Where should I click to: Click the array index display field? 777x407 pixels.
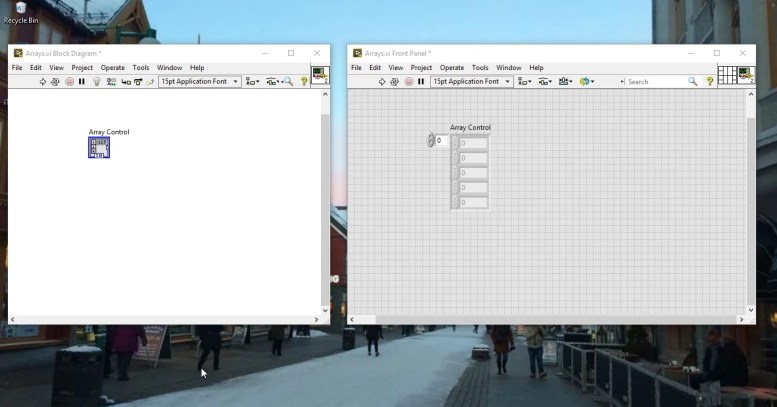[x=442, y=141]
